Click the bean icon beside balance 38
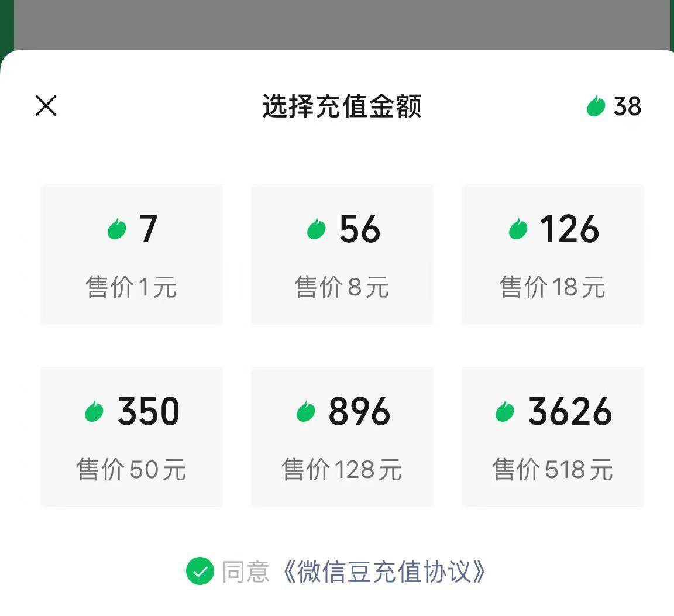 tap(596, 106)
